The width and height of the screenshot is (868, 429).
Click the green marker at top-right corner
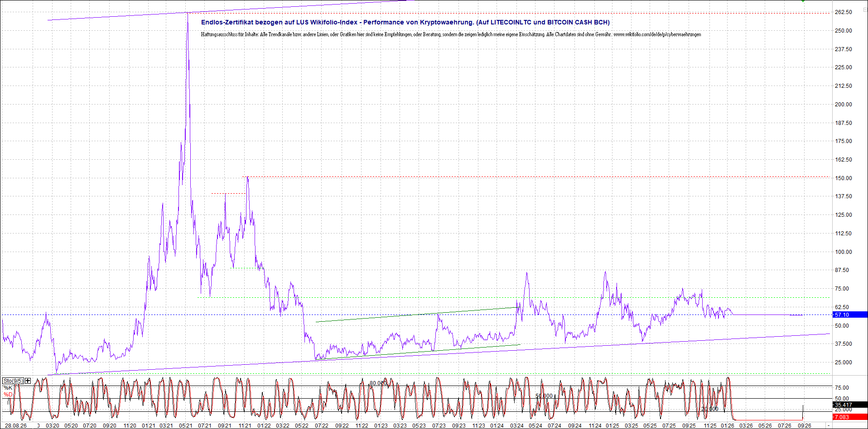pos(803,1)
